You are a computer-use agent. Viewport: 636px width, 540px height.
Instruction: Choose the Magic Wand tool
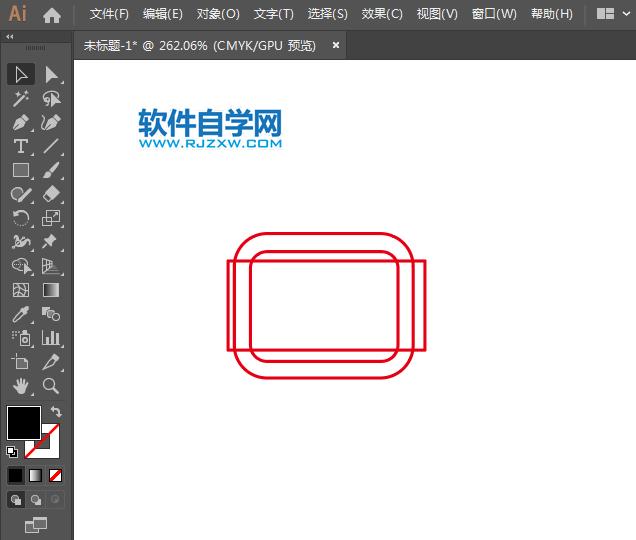tap(21, 99)
